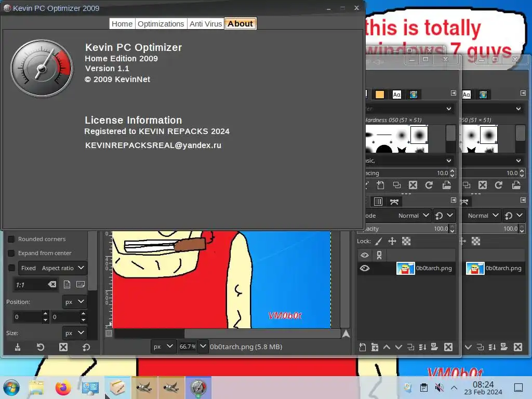This screenshot has height=399, width=532.
Task: Restore tool preset in tool options
Action: pyautogui.click(x=41, y=347)
